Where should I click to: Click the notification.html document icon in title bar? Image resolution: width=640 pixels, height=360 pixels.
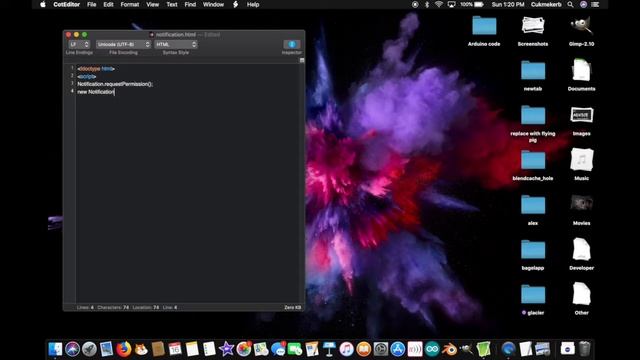tap(152, 35)
